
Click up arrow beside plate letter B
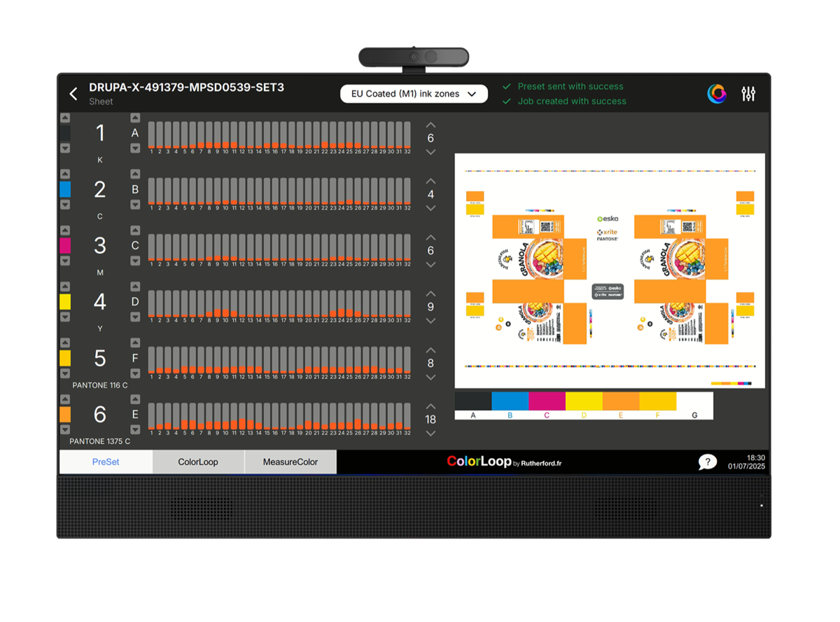pyautogui.click(x=135, y=174)
